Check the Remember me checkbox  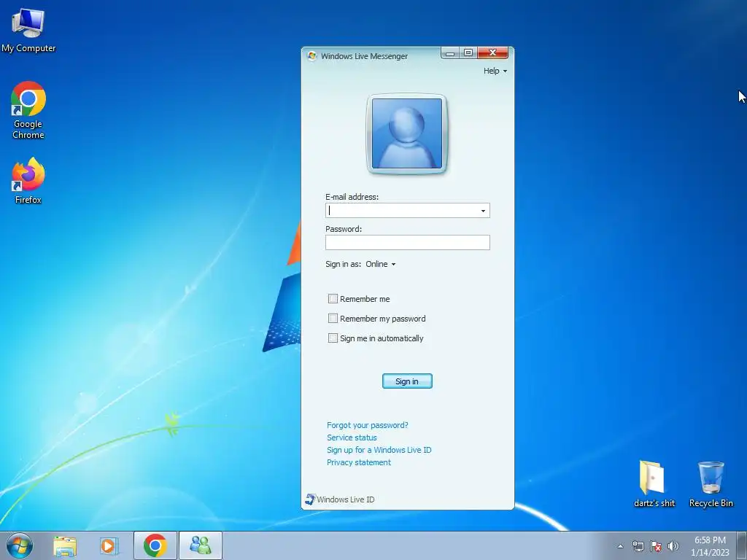click(x=333, y=298)
